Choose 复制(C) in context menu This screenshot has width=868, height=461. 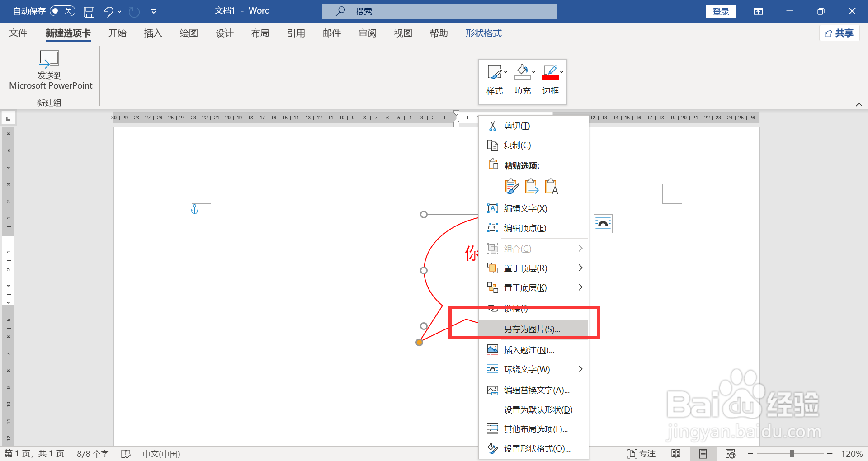[x=534, y=145]
